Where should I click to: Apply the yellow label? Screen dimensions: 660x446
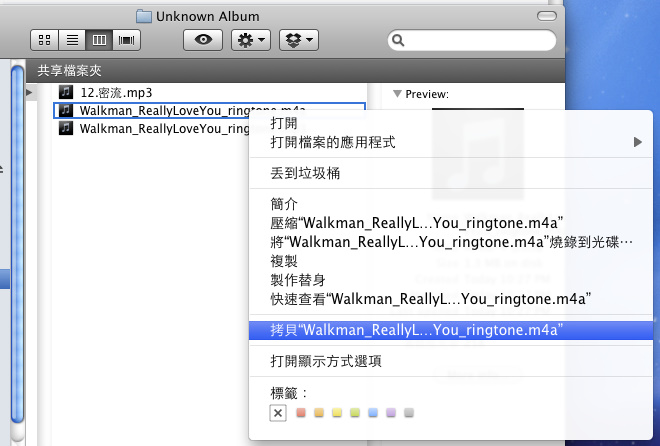(x=337, y=412)
